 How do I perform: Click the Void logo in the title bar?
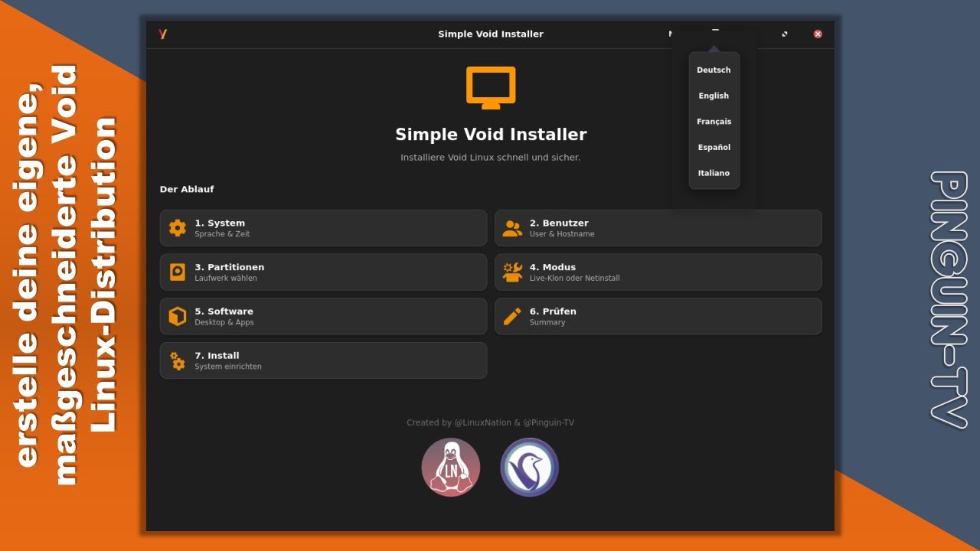[162, 34]
